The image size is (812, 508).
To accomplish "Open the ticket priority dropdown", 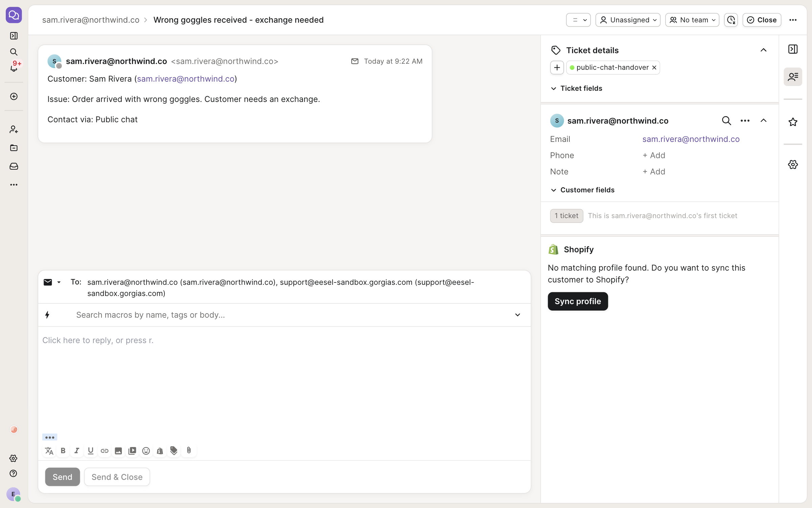I will (578, 20).
